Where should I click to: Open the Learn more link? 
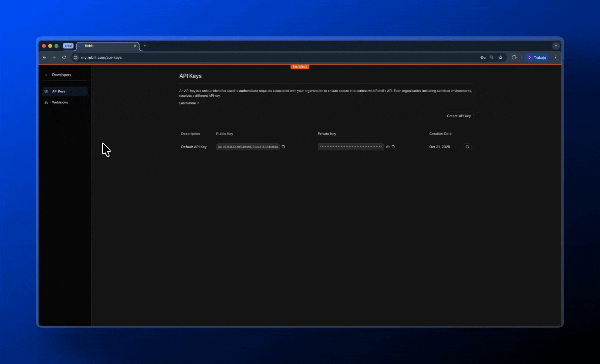(189, 103)
